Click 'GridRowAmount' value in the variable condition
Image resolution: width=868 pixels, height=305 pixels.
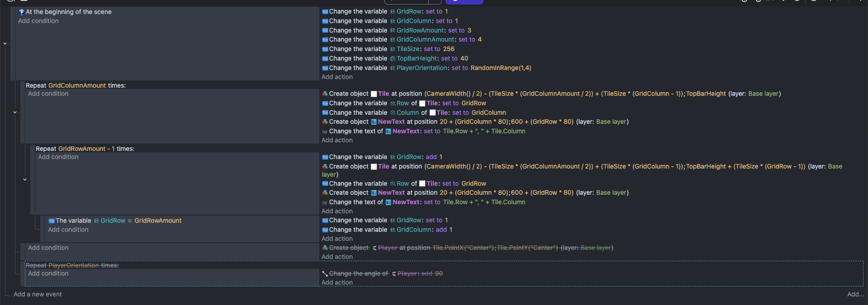point(158,221)
